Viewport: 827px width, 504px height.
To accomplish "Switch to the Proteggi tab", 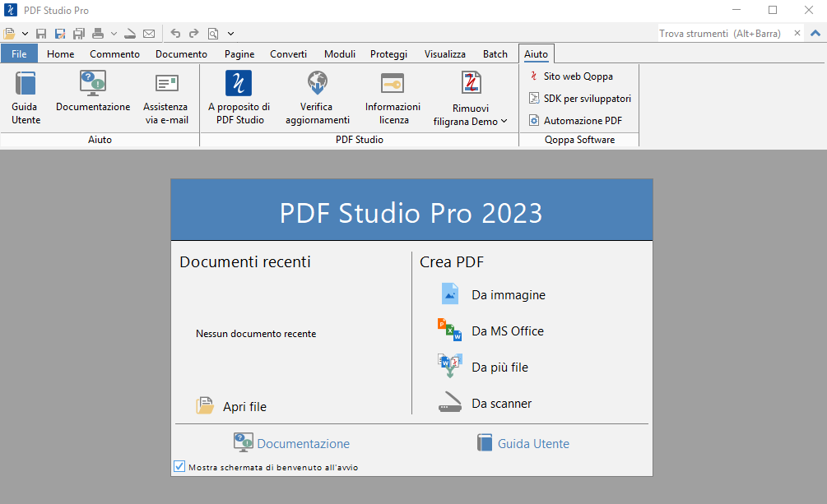I will coord(388,53).
